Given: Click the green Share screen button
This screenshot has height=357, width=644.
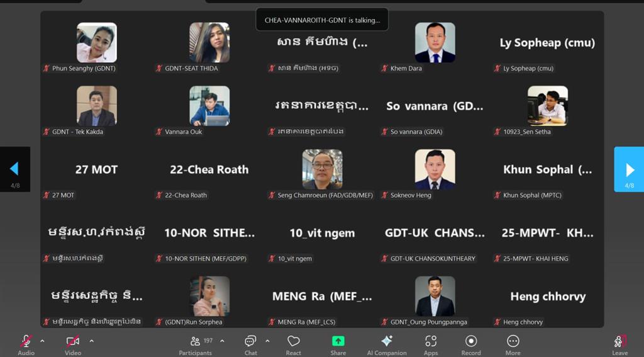Looking at the screenshot, I should [338, 344].
